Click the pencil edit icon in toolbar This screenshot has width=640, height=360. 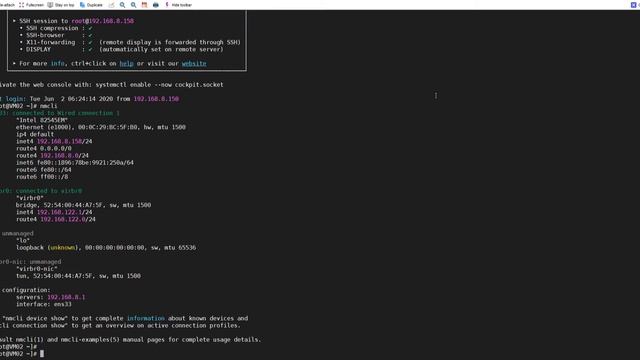(x=111, y=5)
